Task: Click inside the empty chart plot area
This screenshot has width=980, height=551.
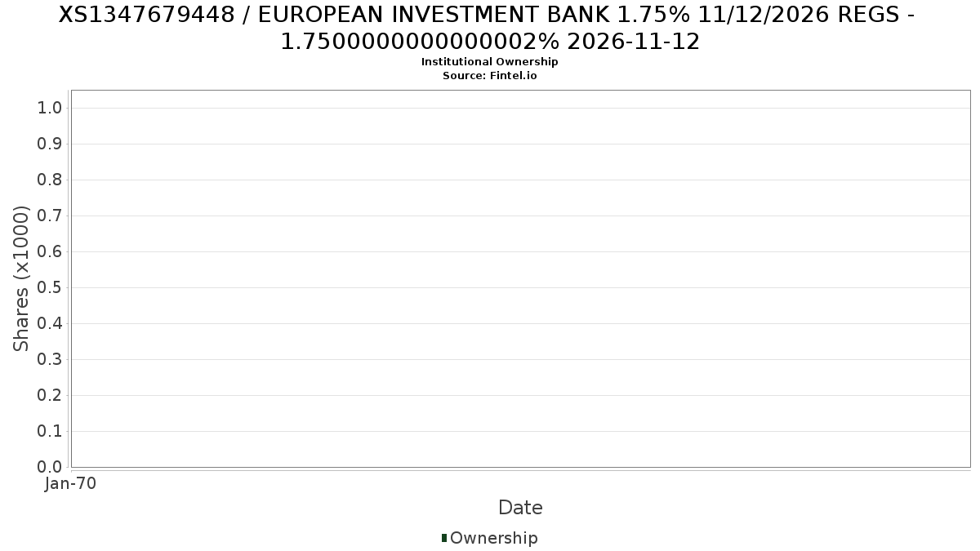Action: tap(520, 278)
